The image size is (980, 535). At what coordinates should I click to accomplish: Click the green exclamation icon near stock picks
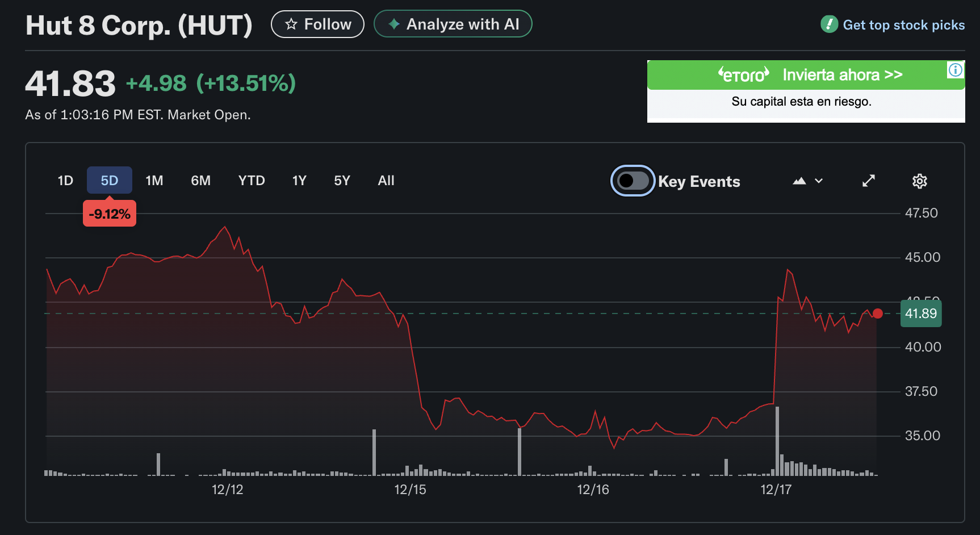tap(829, 24)
